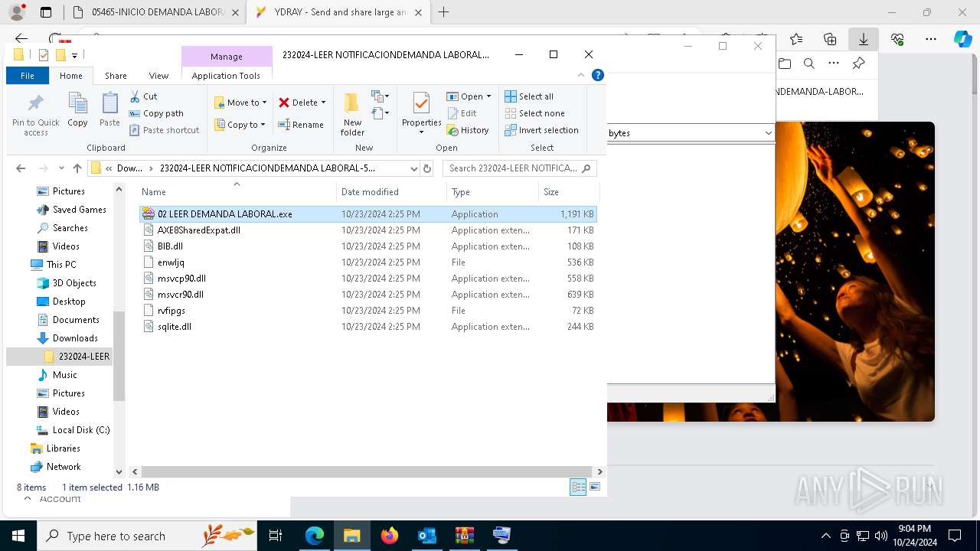Image resolution: width=980 pixels, height=551 pixels.
Task: Click the Copy ribbon button
Action: pos(77,109)
